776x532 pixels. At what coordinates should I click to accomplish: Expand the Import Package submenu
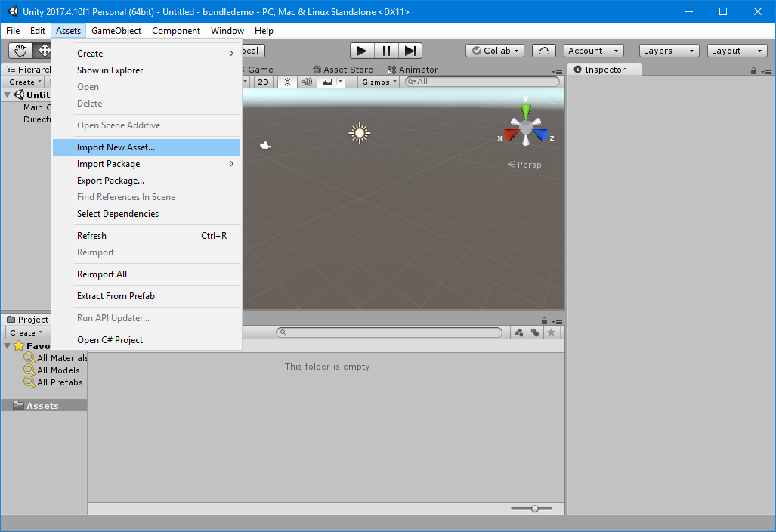[x=147, y=164]
